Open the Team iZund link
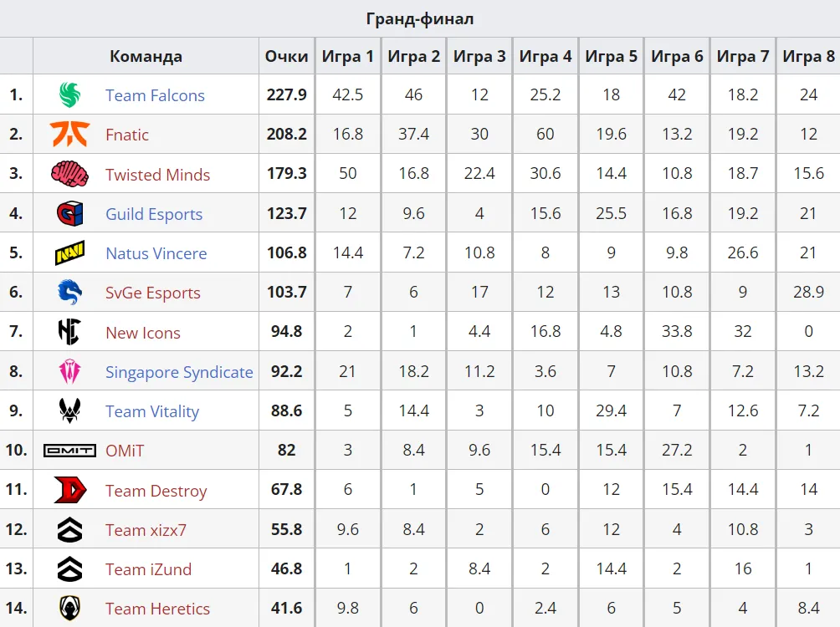This screenshot has height=627, width=840. tap(148, 569)
